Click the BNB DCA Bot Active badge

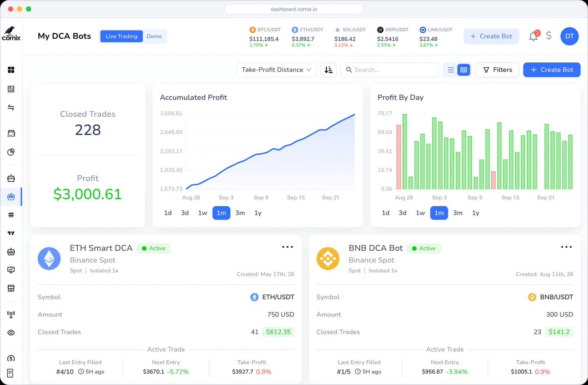click(424, 248)
